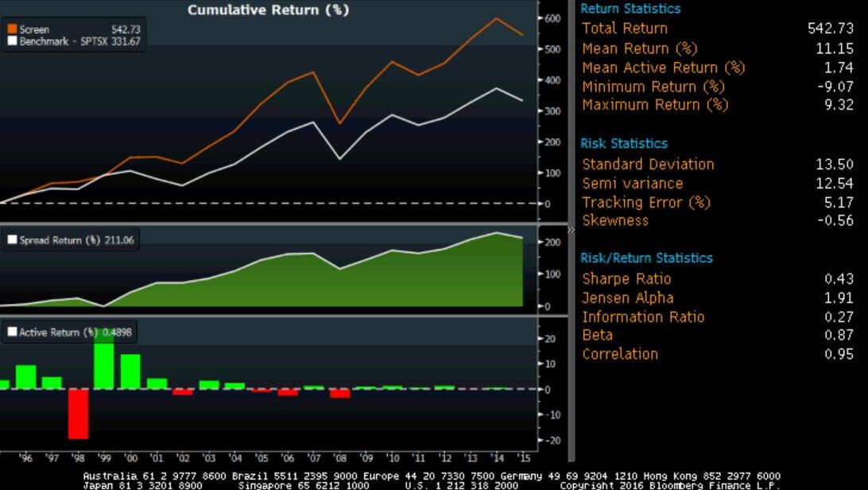The image size is (868, 490).
Task: Select the Risk/Return Statistics section header
Action: click(x=646, y=258)
